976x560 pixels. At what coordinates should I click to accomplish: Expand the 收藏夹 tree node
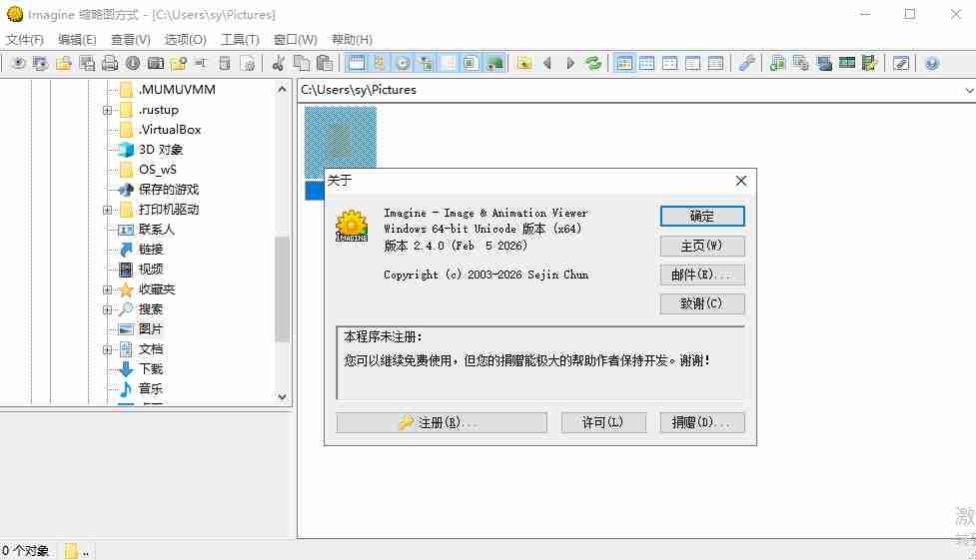[107, 289]
